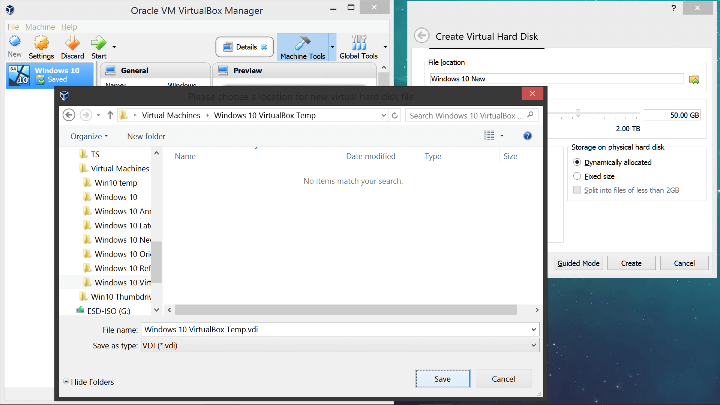Click the Discard saved state icon
The height and width of the screenshot is (405, 720).
click(x=72, y=43)
